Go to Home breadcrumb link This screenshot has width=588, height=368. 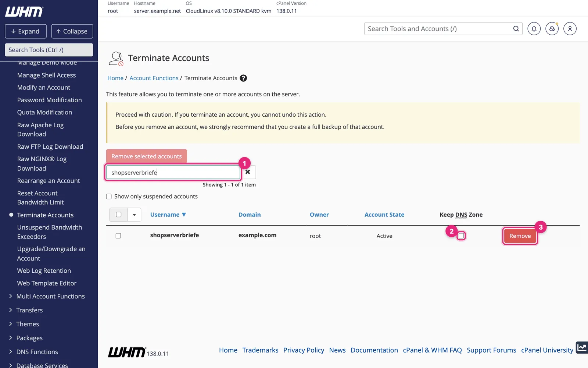click(115, 78)
